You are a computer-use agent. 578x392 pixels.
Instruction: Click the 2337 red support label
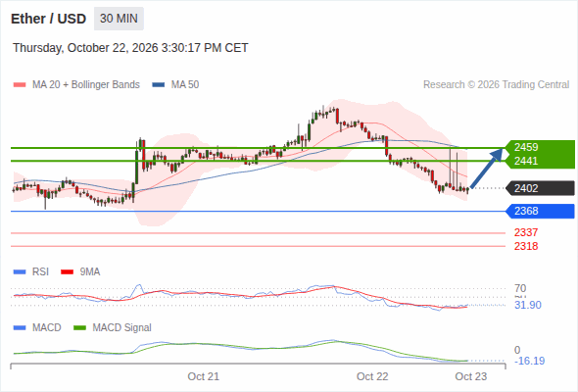[526, 232]
